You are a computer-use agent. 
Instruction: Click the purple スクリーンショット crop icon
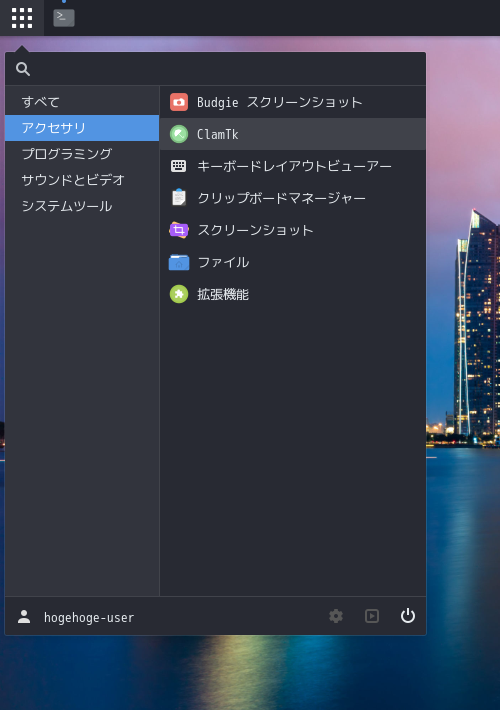(x=179, y=230)
